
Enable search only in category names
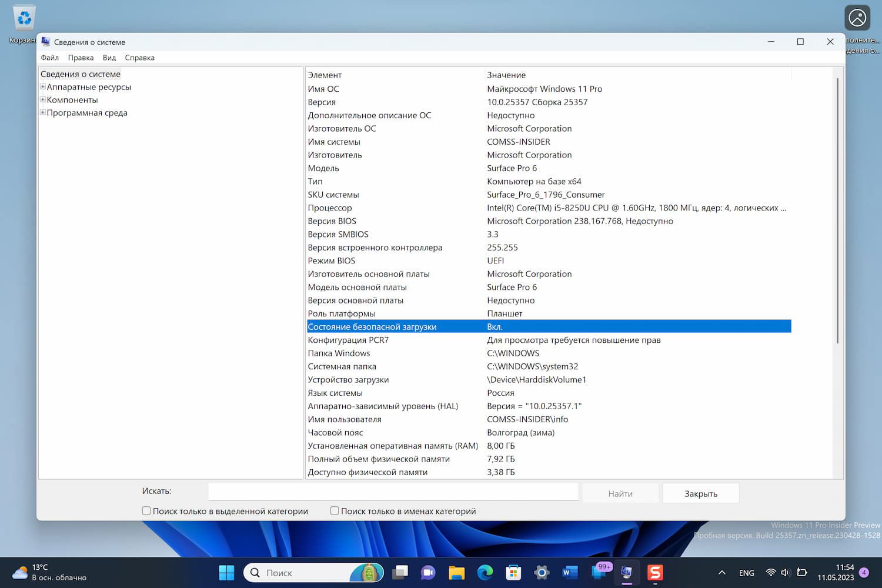(x=335, y=511)
